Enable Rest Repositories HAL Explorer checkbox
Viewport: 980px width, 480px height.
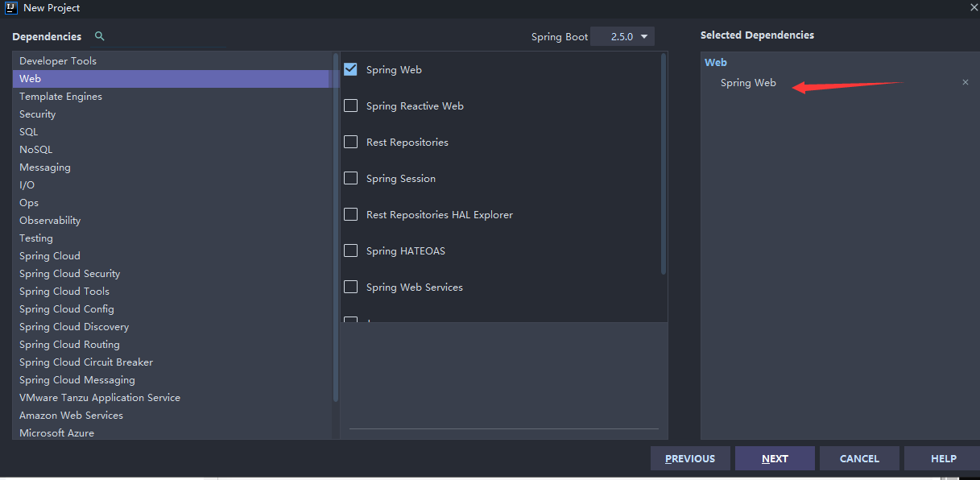click(x=350, y=214)
